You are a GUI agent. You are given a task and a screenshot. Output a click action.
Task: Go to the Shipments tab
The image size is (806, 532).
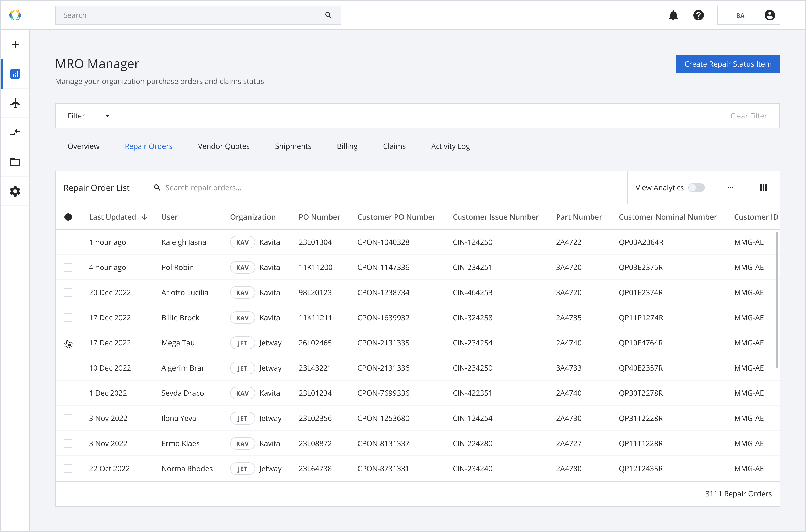293,146
